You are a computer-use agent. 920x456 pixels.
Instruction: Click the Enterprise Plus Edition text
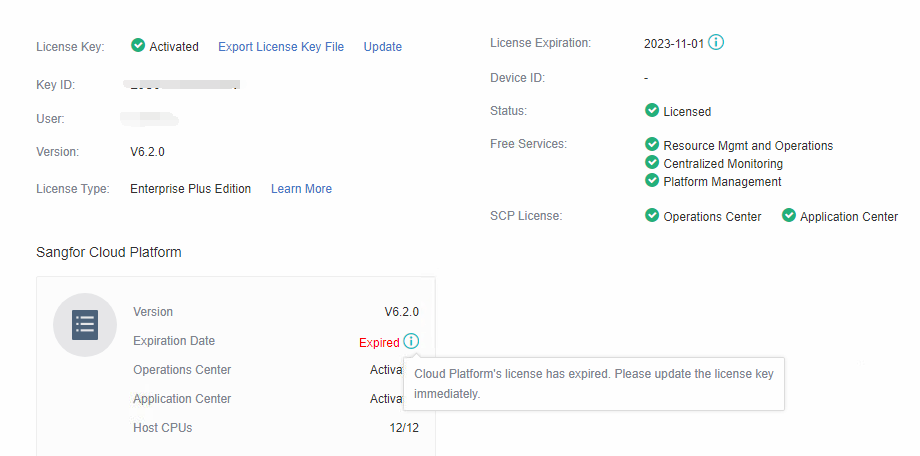[x=190, y=189]
